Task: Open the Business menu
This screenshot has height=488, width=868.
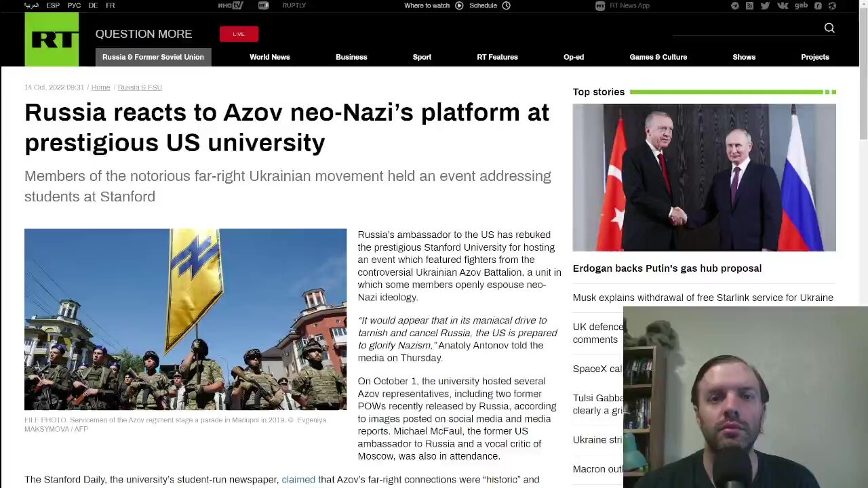Action: pyautogui.click(x=351, y=57)
